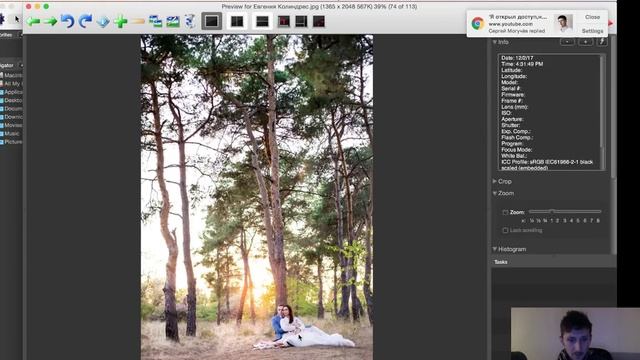Click the stacked photos toolbar icon
This screenshot has height=360, width=640.
[155, 21]
